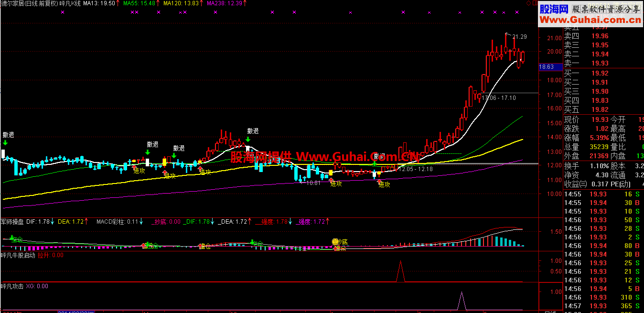Viewport: 644px width, 313px height.
Task: Select the 呼凡K线 indicator name
Action: click(70, 3)
